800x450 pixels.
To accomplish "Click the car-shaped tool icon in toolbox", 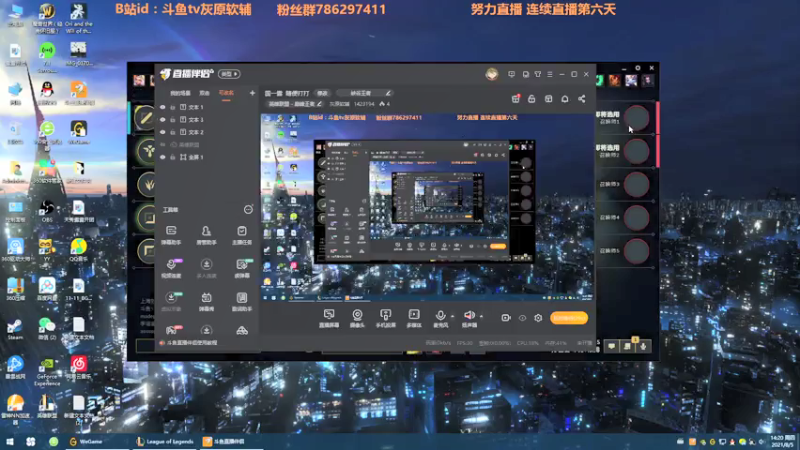I will coord(242,331).
